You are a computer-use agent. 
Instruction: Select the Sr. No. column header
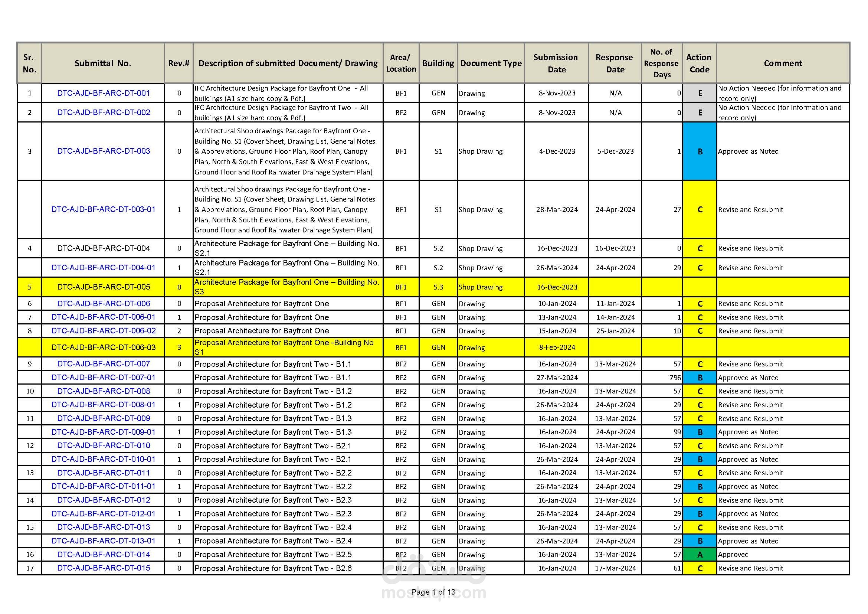pos(29,63)
